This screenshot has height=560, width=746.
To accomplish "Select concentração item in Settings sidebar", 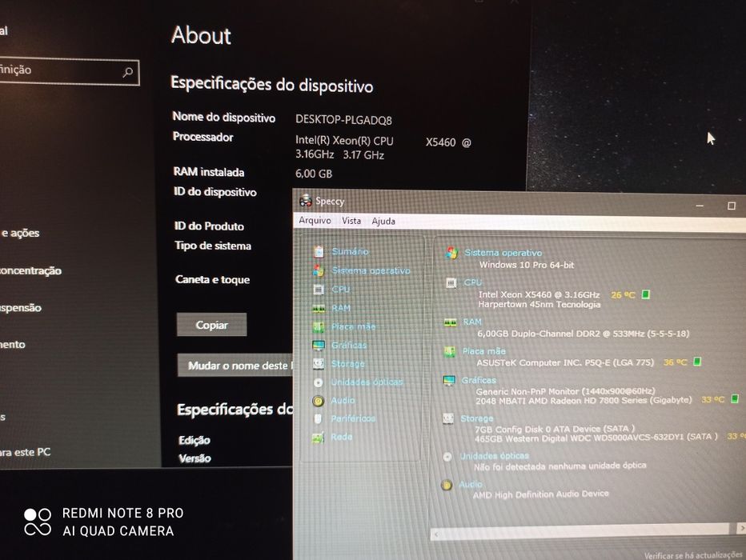I will click(x=30, y=270).
